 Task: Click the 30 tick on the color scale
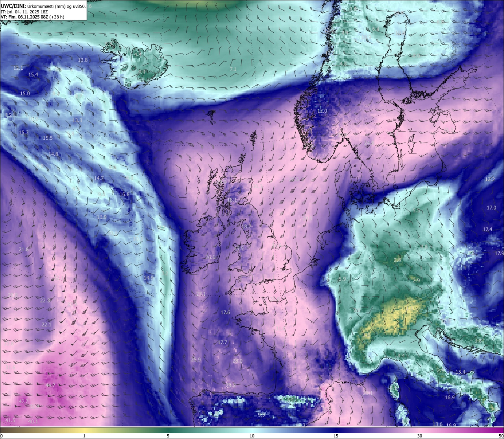click(x=420, y=436)
